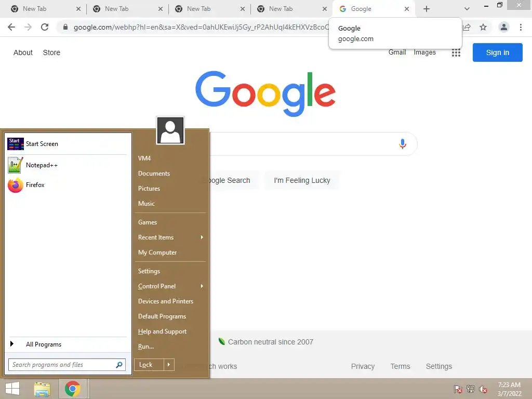Click I'm Feeling Lucky button

[302, 180]
